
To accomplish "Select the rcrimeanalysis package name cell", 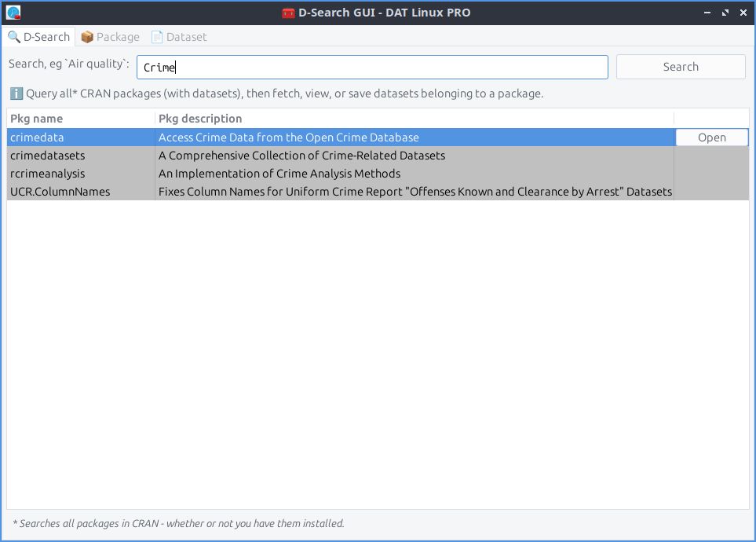I will tap(47, 174).
